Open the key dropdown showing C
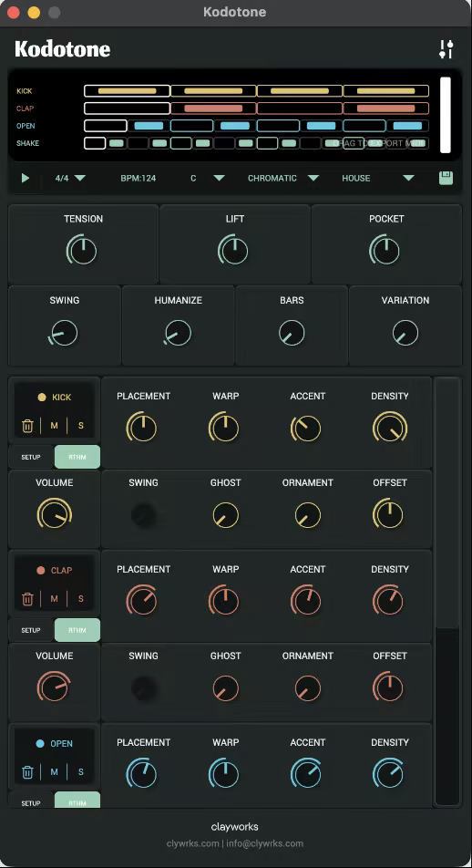Image resolution: width=472 pixels, height=868 pixels. click(208, 179)
